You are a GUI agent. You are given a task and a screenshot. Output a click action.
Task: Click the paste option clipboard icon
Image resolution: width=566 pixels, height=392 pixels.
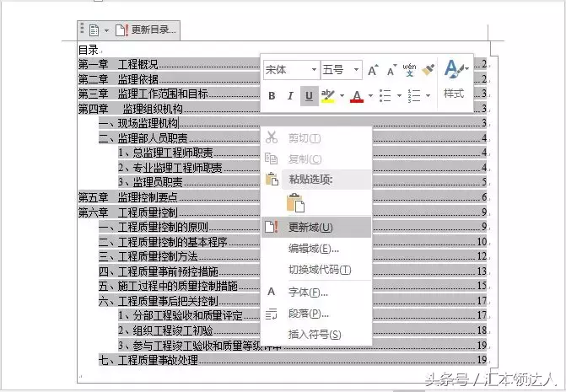point(295,203)
